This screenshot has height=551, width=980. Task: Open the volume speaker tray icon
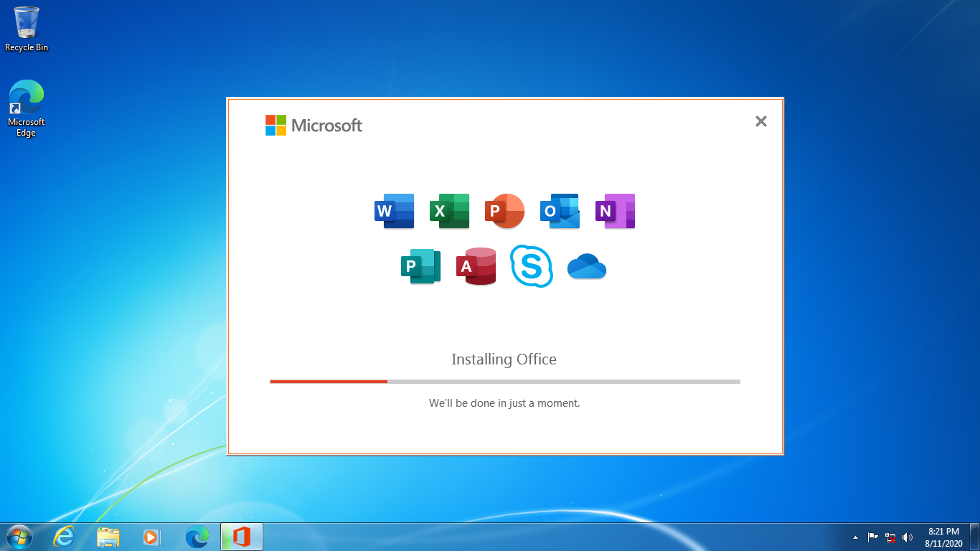click(x=908, y=537)
